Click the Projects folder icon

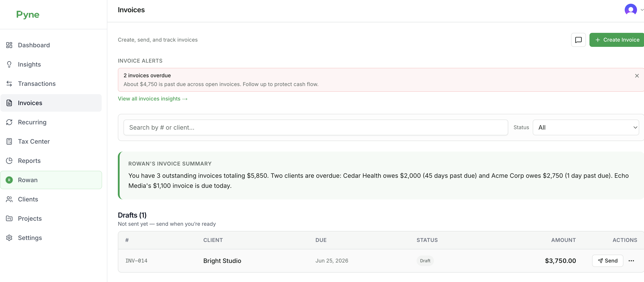9,218
